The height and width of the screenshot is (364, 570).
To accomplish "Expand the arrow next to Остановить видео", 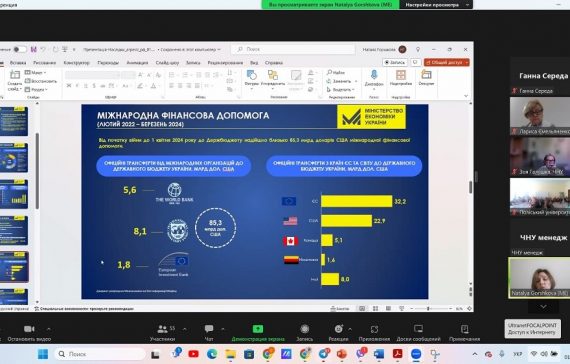I will pyautogui.click(x=48, y=329).
